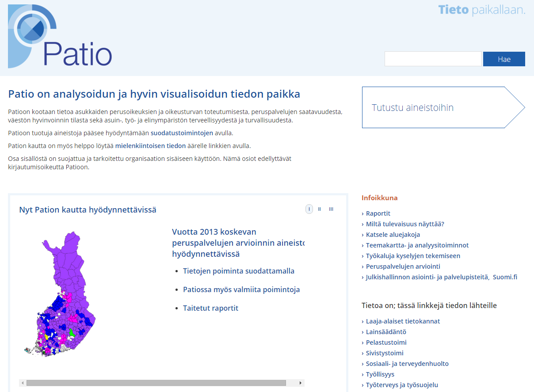Focus the search input field
The height and width of the screenshot is (392, 534).
[433, 59]
